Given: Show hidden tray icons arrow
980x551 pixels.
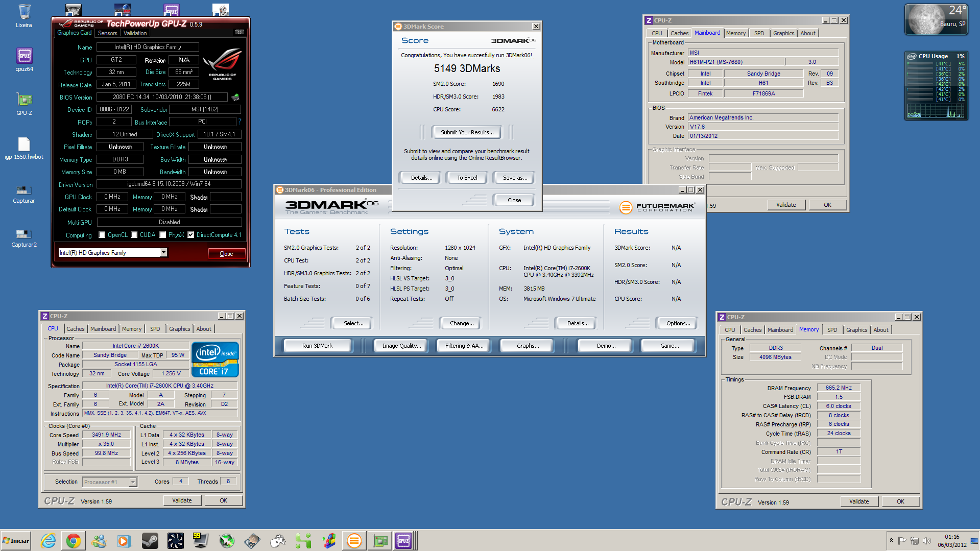Looking at the screenshot, I should [x=891, y=540].
